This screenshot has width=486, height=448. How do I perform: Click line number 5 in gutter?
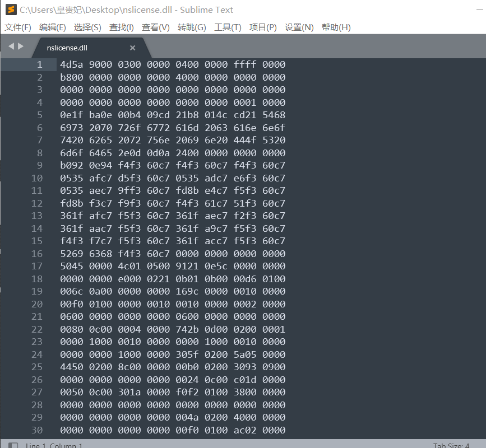point(39,115)
